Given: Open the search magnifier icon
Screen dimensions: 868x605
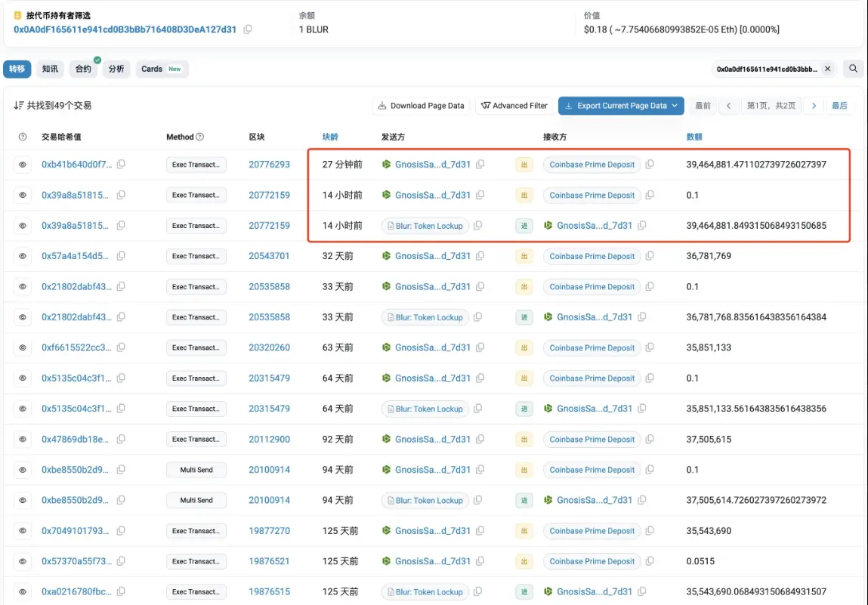Looking at the screenshot, I should coord(853,68).
